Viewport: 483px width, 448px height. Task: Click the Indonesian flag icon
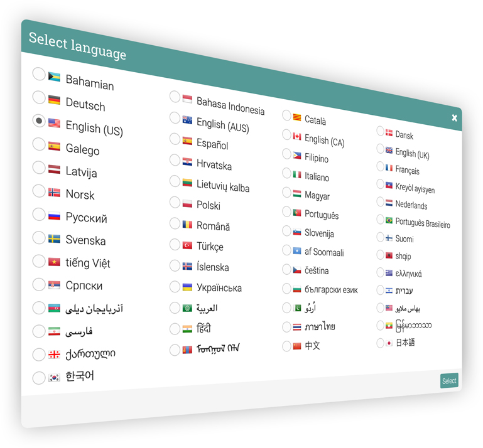pyautogui.click(x=187, y=99)
